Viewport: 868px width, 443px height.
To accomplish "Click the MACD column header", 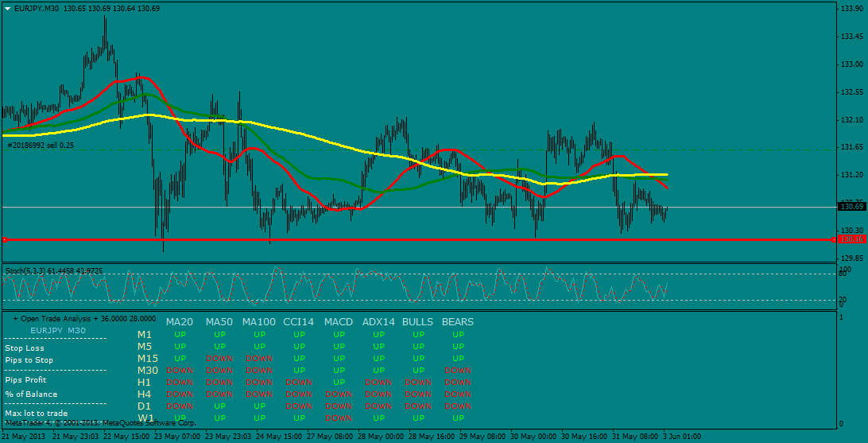I will point(339,322).
